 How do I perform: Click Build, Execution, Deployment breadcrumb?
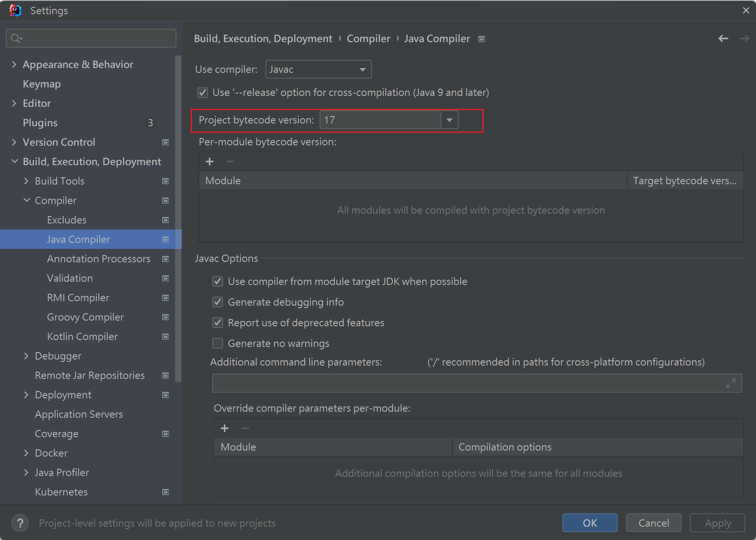coord(263,39)
